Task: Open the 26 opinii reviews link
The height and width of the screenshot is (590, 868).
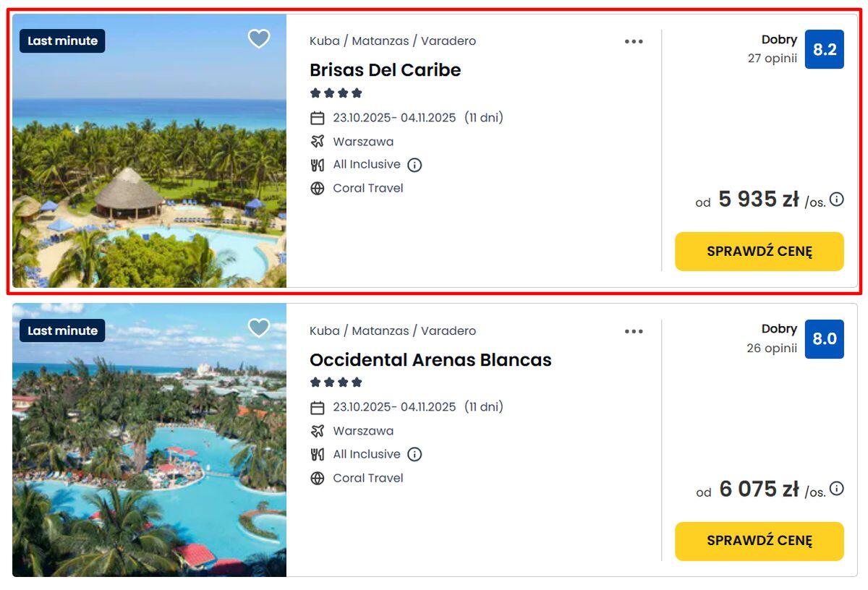Action: 772,349
